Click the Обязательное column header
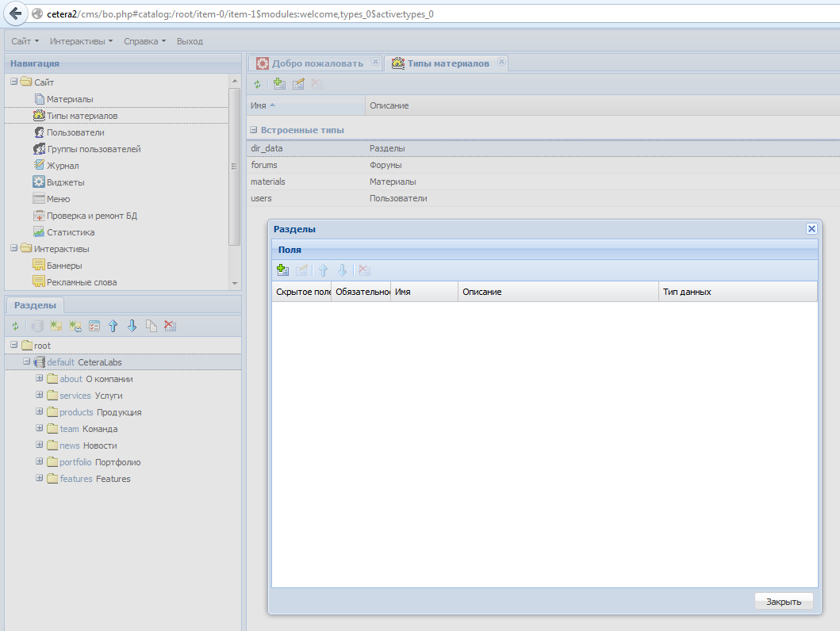 pos(361,292)
